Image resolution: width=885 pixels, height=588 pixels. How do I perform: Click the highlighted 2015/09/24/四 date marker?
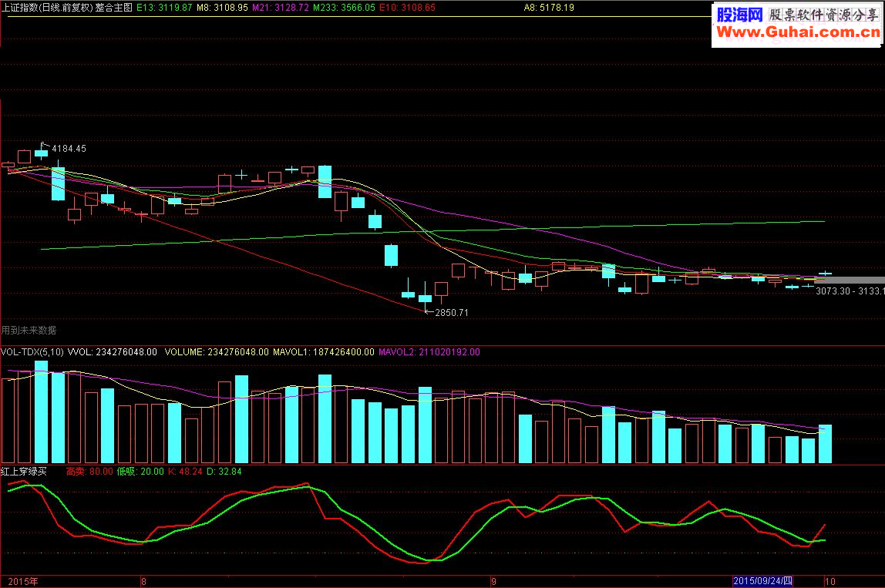762,581
